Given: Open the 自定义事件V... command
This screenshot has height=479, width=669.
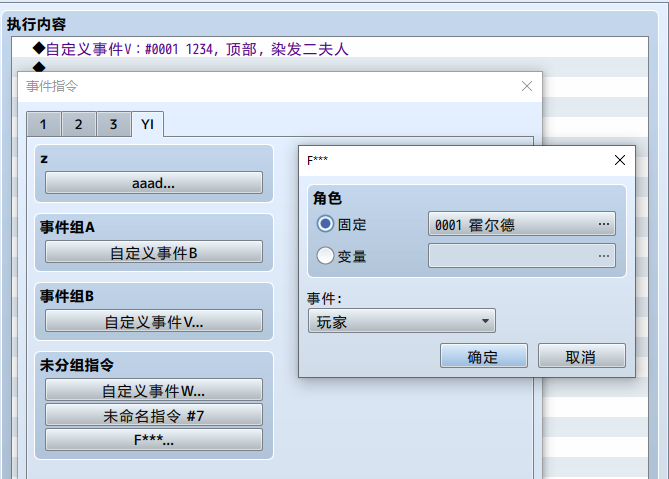Looking at the screenshot, I should [154, 321].
